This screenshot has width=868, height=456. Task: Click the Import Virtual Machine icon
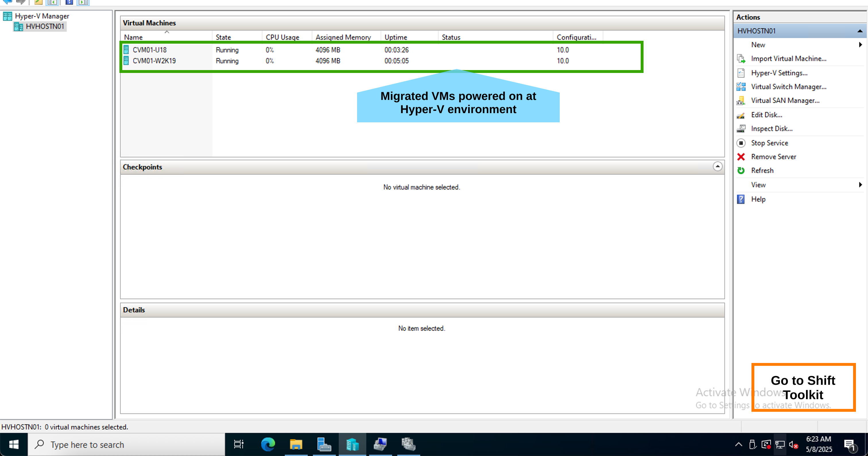point(741,59)
